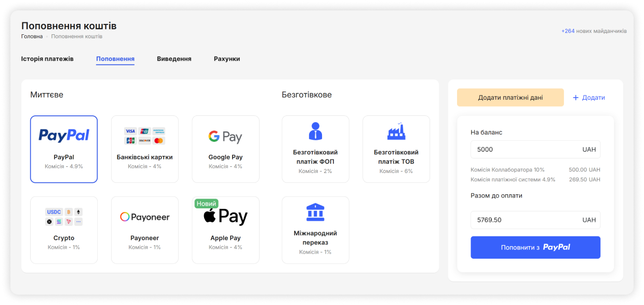Click the Миттєве section heading
This screenshot has width=644, height=305.
tap(47, 95)
